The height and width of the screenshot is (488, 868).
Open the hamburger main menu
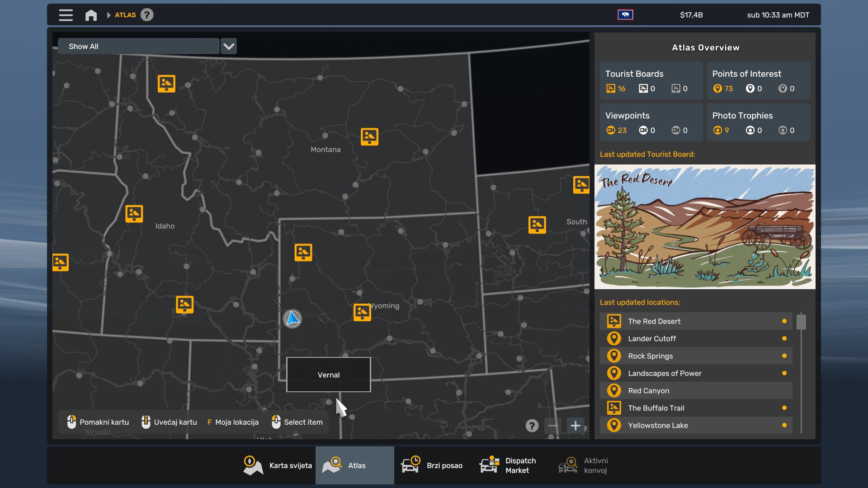[66, 15]
